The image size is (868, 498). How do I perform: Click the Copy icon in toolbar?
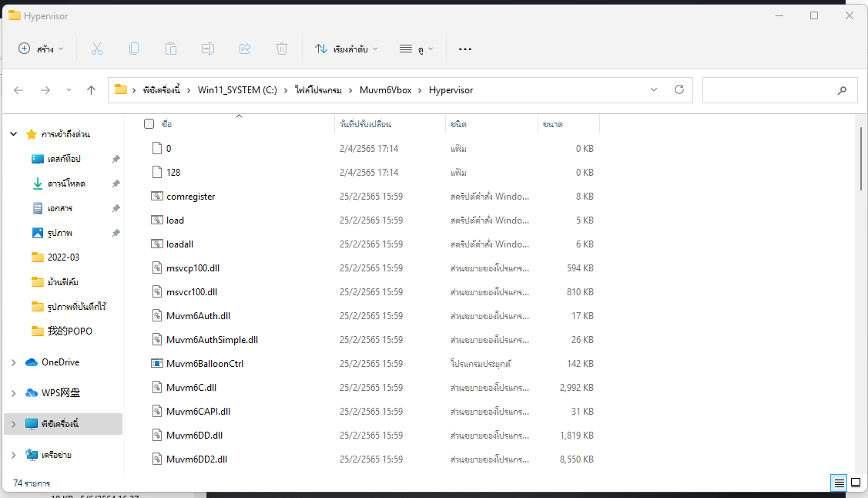pyautogui.click(x=134, y=49)
